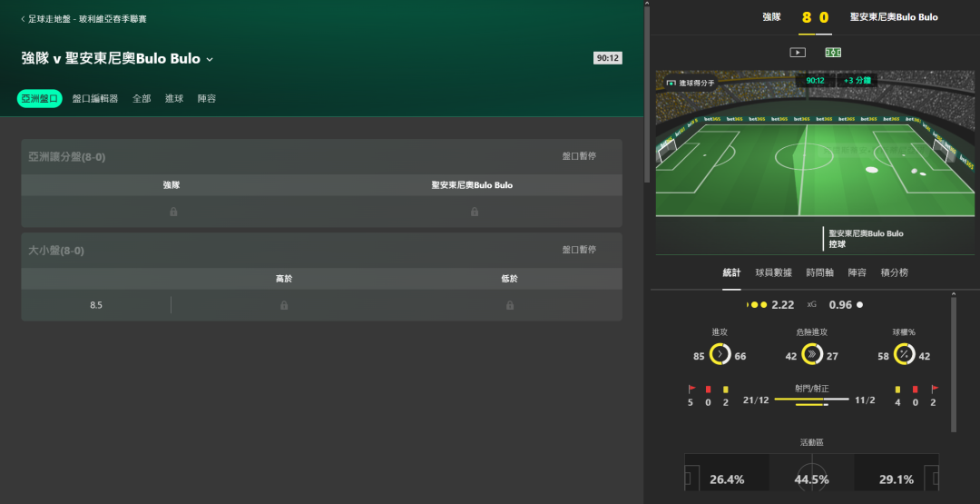Switch to the 盤口編輯器 tab
The height and width of the screenshot is (504, 980).
95,99
